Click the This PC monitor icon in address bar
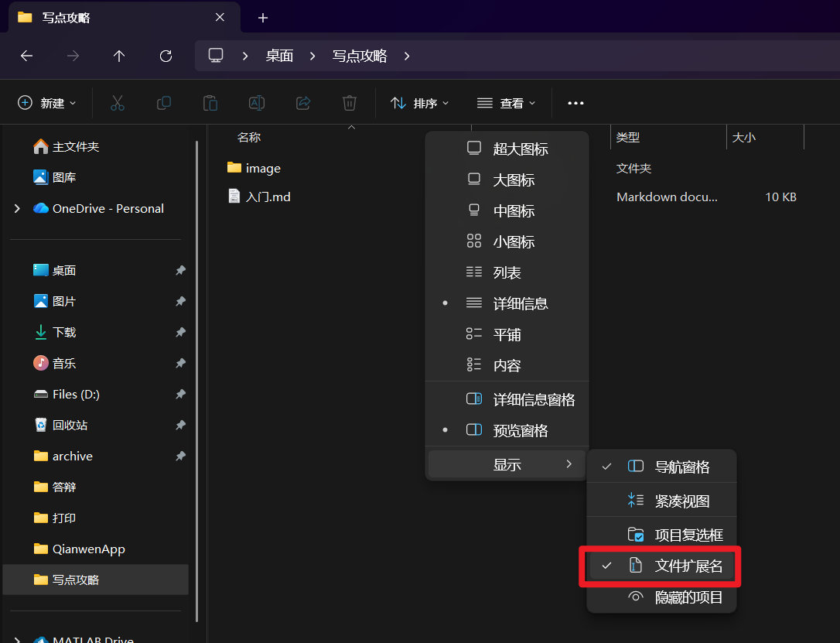Screen dimensions: 840x643 click(215, 56)
